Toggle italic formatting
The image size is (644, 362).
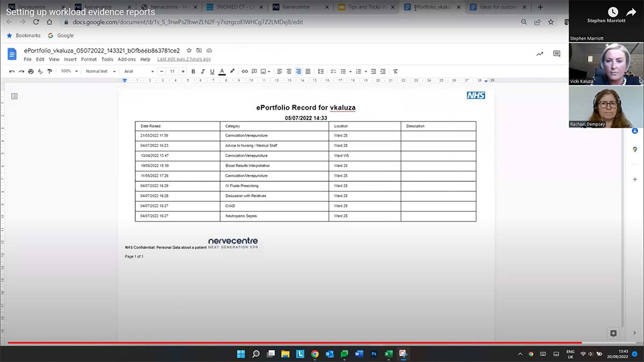point(202,71)
